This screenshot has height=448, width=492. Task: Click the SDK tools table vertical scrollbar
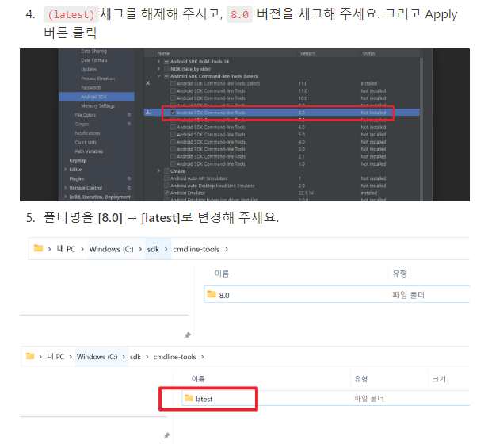[x=421, y=127]
